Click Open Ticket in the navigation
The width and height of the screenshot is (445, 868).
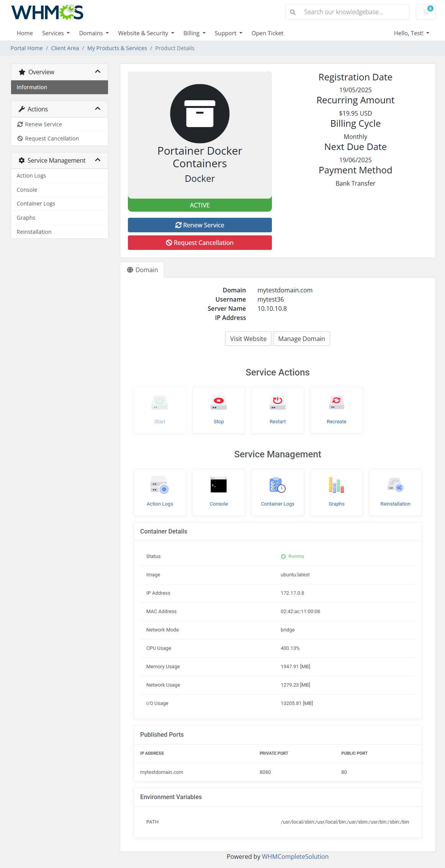(267, 33)
